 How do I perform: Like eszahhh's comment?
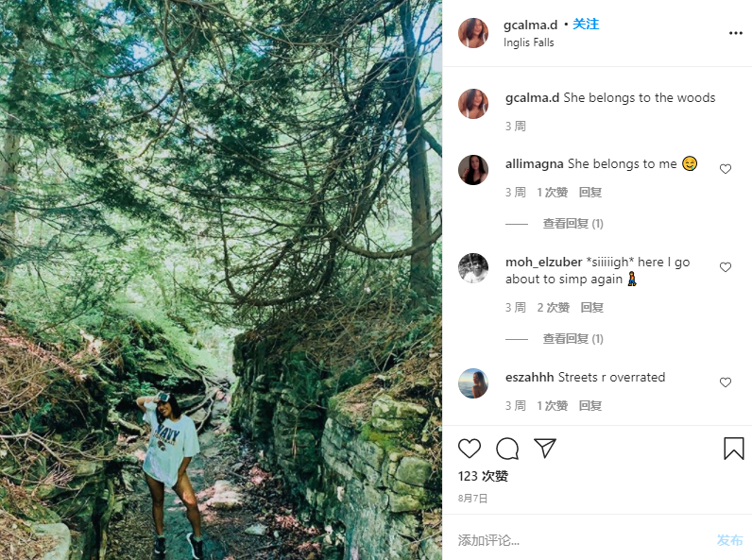click(x=726, y=382)
